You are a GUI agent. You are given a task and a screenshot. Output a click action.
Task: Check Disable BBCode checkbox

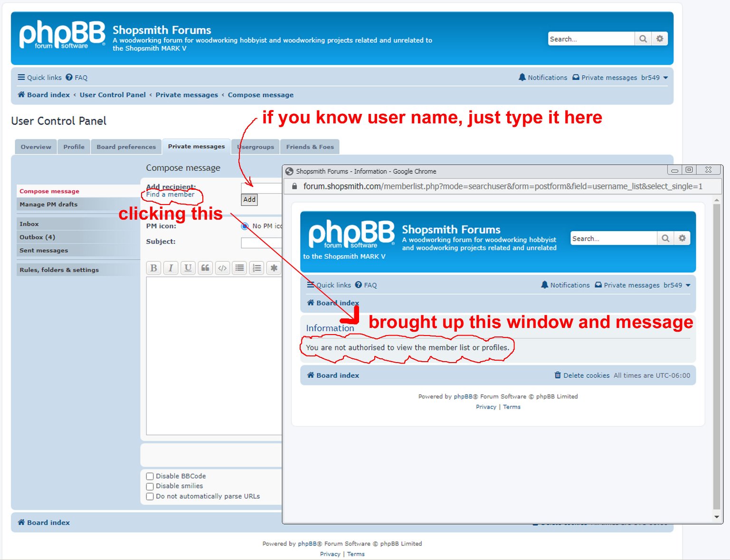pyautogui.click(x=150, y=476)
